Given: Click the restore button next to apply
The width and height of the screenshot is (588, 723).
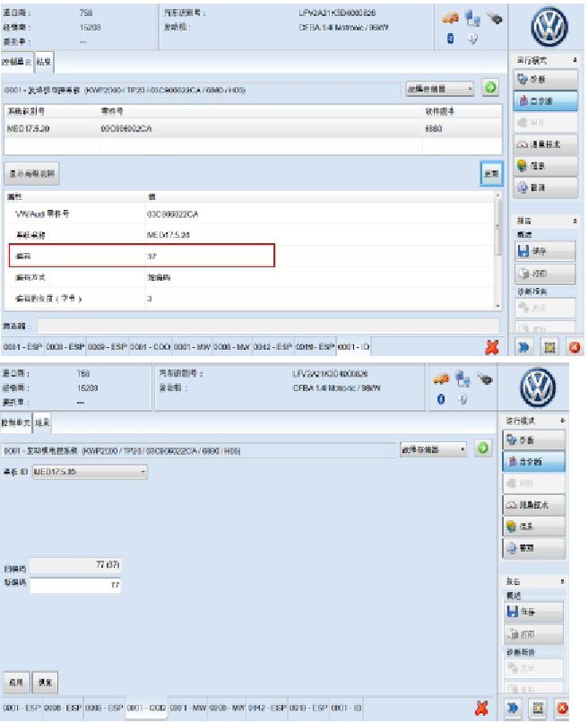Looking at the screenshot, I should coord(45,682).
